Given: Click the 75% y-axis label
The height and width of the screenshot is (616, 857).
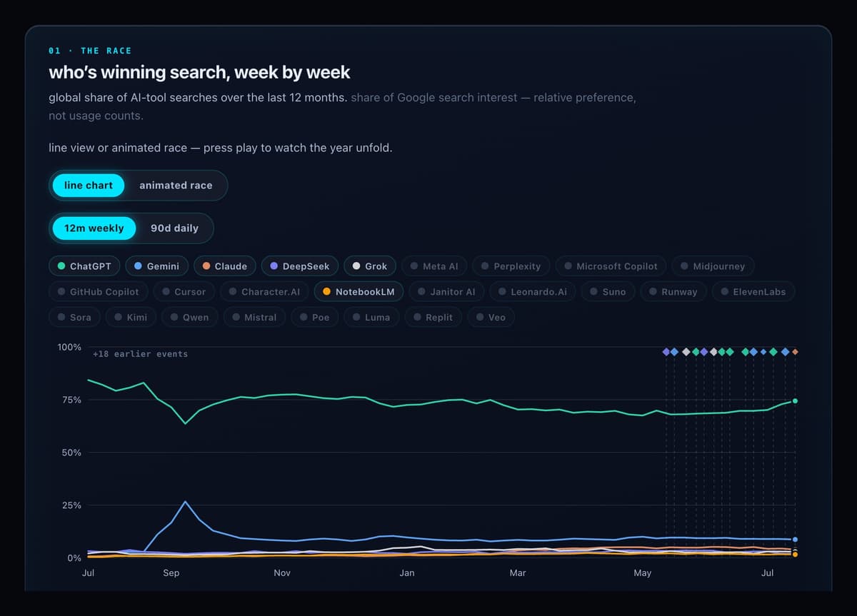Looking at the screenshot, I should click(71, 400).
